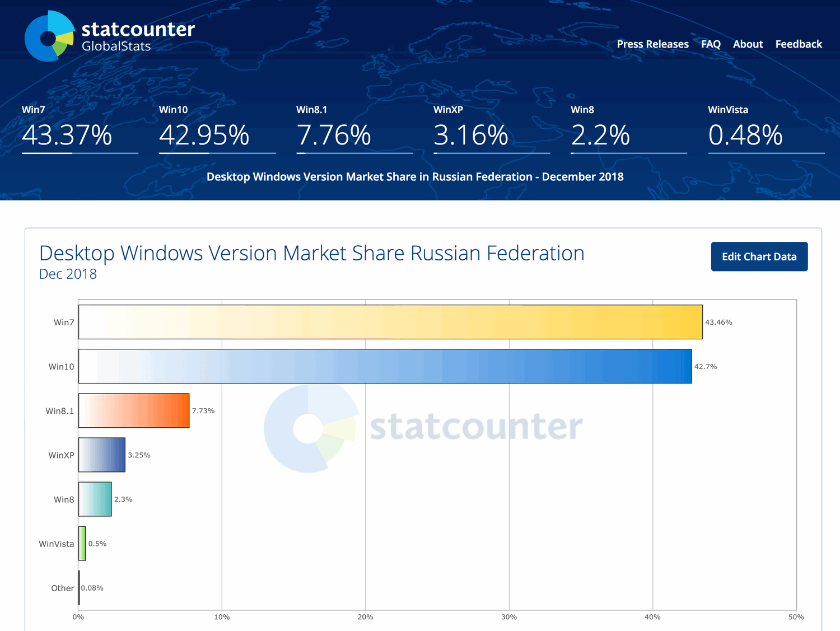
Task: Click the Edit Chart Data button
Action: (x=759, y=256)
